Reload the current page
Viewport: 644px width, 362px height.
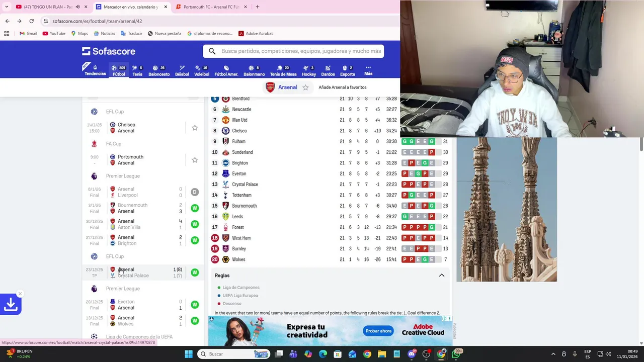31,21
